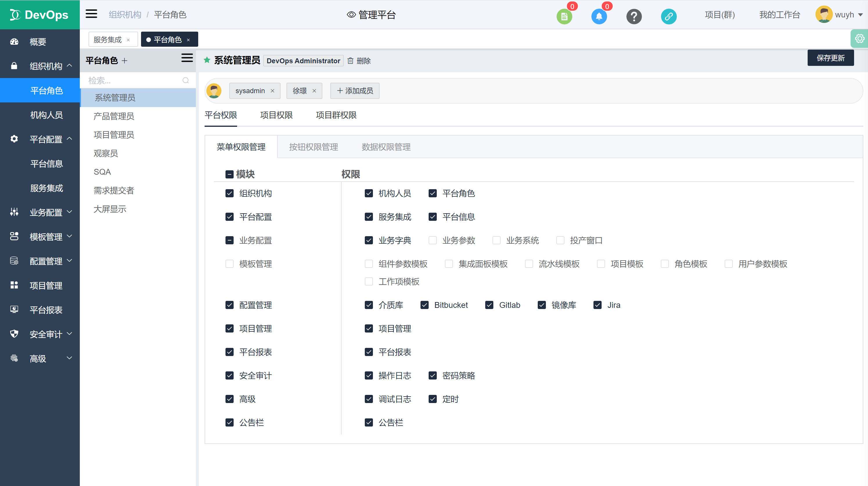This screenshot has width=868, height=486.
Task: Click the 安全审计 shield icon
Action: (x=14, y=334)
